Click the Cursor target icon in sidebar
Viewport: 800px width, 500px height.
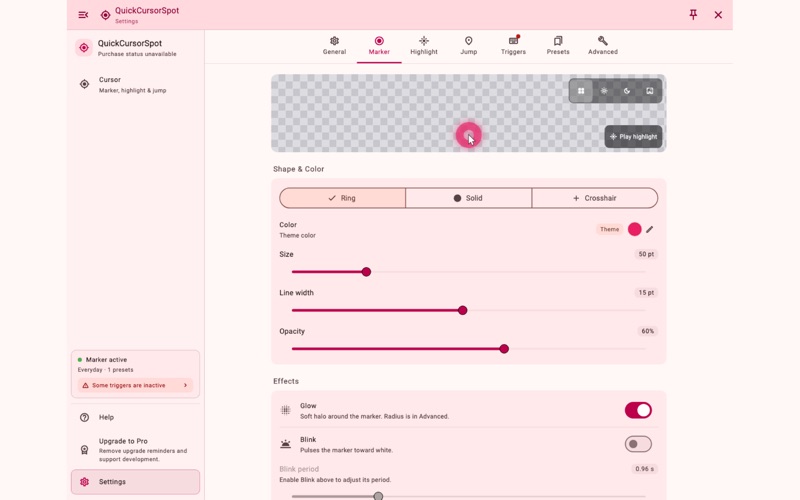[x=85, y=84]
